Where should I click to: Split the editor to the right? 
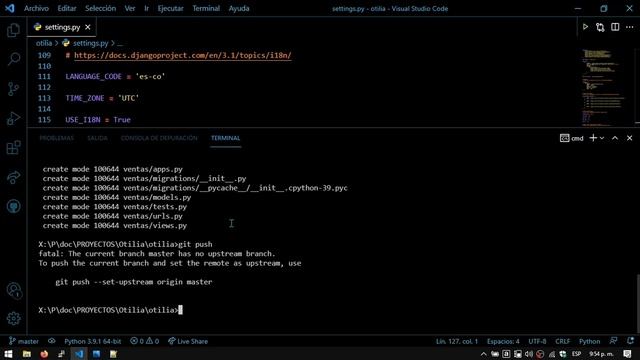pyautogui.click(x=615, y=27)
